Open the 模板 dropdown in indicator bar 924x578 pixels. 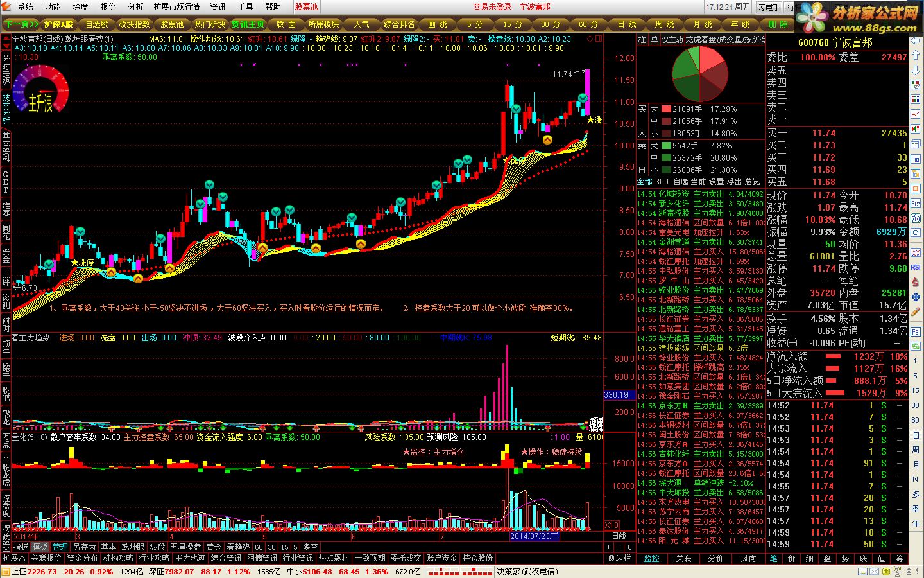coord(40,547)
